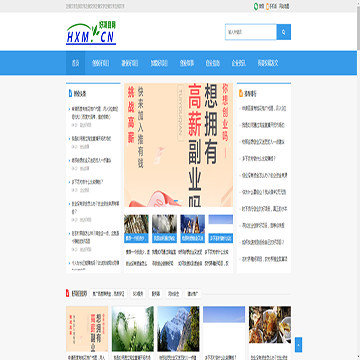Select the fourth tag button in lower section

click(174, 294)
